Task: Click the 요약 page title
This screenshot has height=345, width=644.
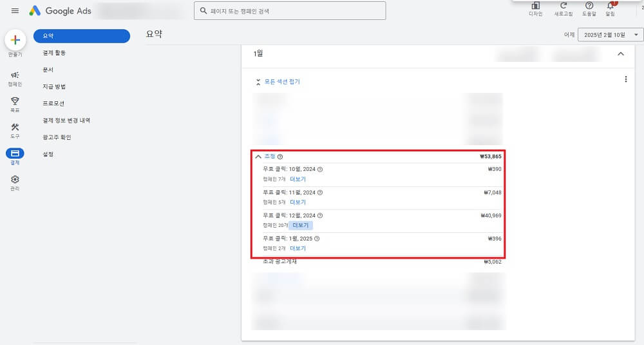Action: click(154, 34)
